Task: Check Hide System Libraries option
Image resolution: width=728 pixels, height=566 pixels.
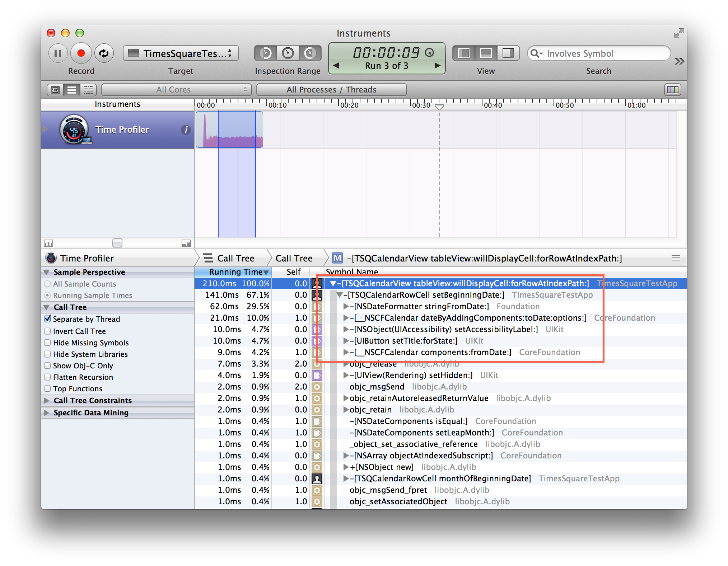Action: coord(47,354)
